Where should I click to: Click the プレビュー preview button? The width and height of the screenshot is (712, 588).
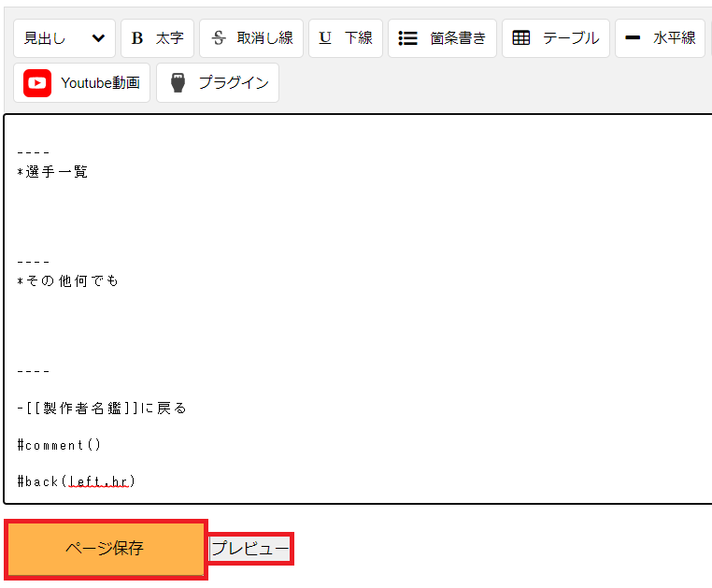[x=249, y=549]
